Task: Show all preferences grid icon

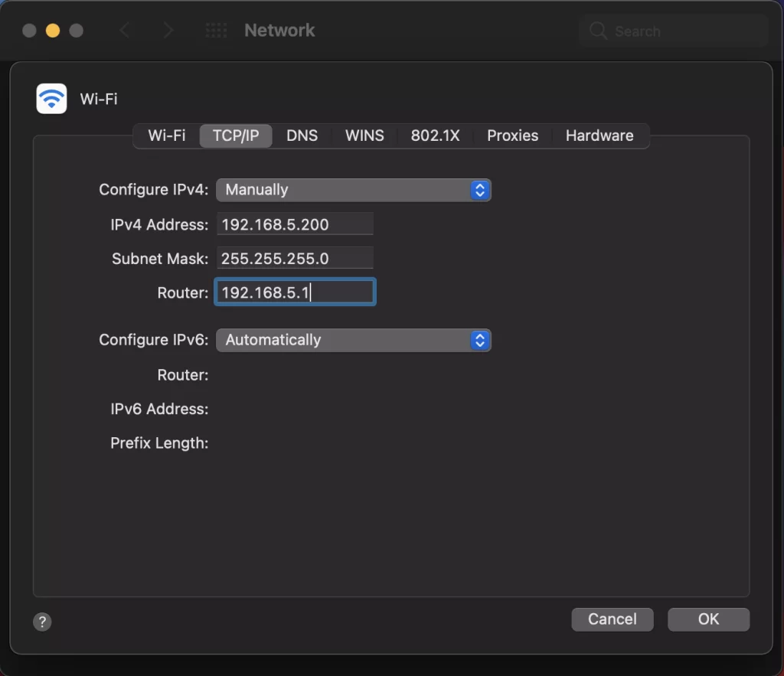Action: (217, 31)
